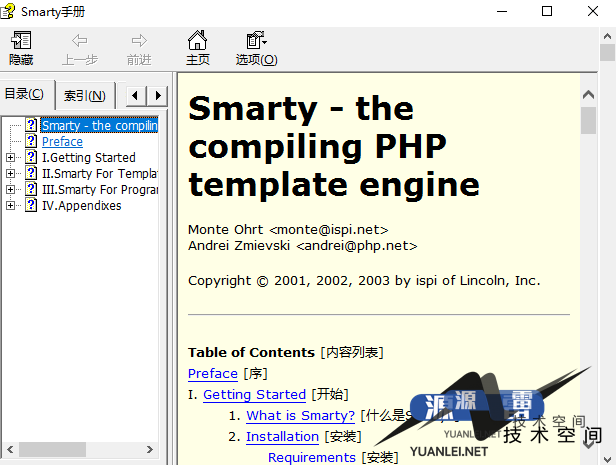Open the Getting Started link
The height and width of the screenshot is (465, 616).
coord(255,394)
